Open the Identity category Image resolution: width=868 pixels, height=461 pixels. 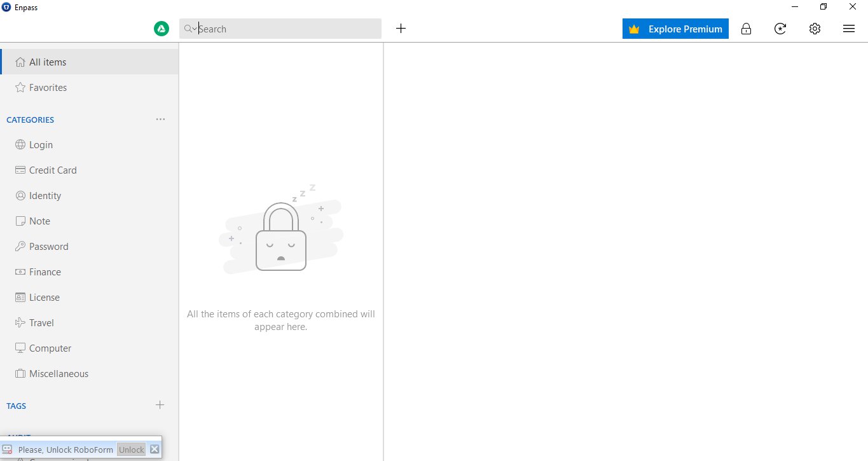(45, 196)
